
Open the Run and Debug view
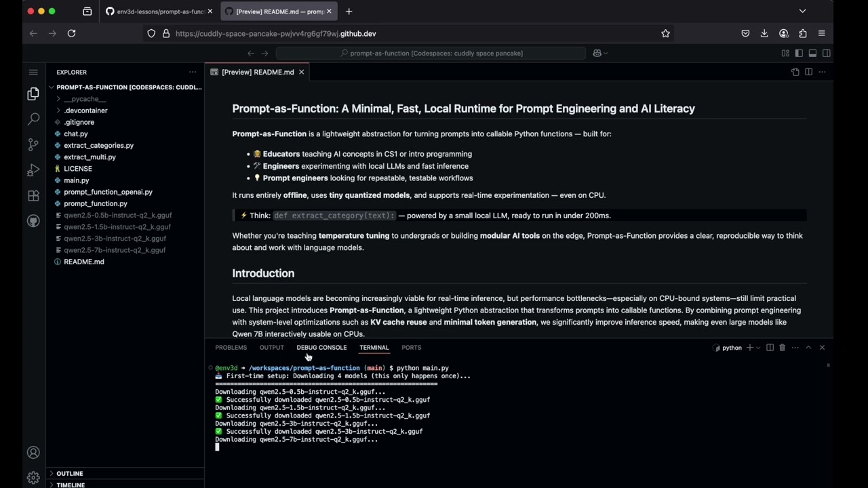(x=33, y=170)
